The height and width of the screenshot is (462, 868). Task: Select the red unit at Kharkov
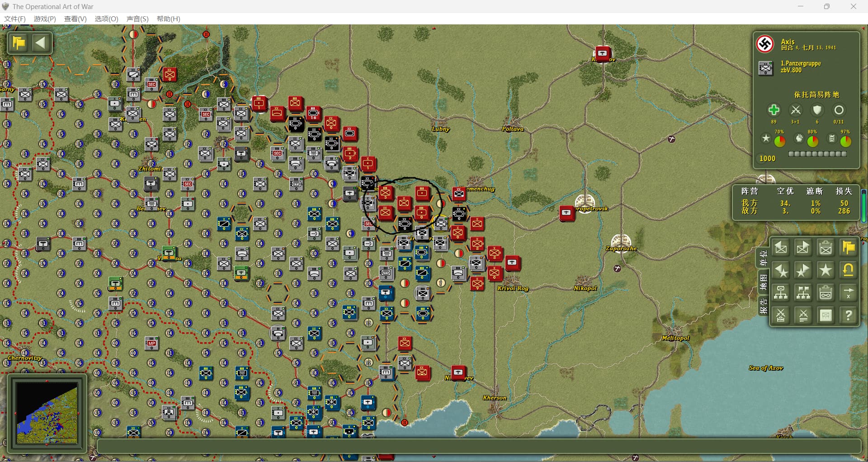coord(602,53)
